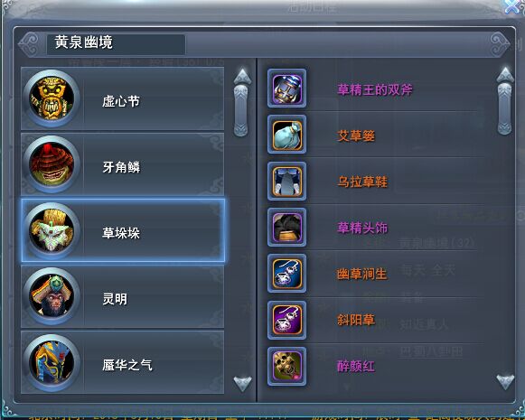525x420 pixels.
Task: Close the 黄泉幽境 window
Action: coord(512,6)
